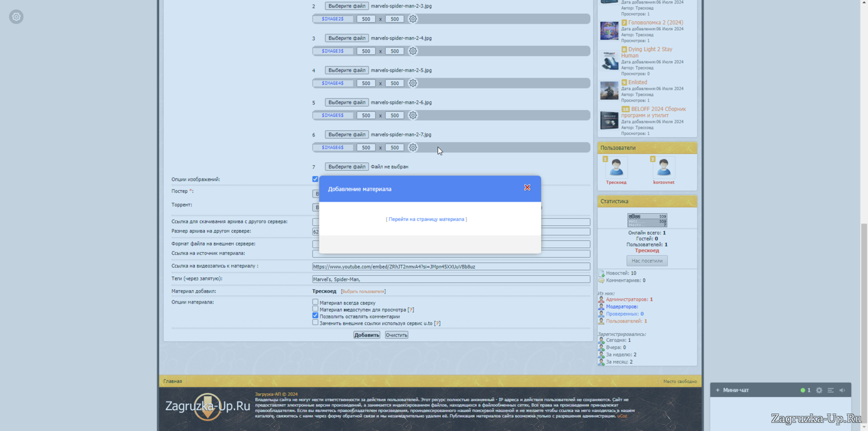This screenshot has height=431, width=868.
Task: Click korzovnet user avatar icon
Action: point(663,168)
